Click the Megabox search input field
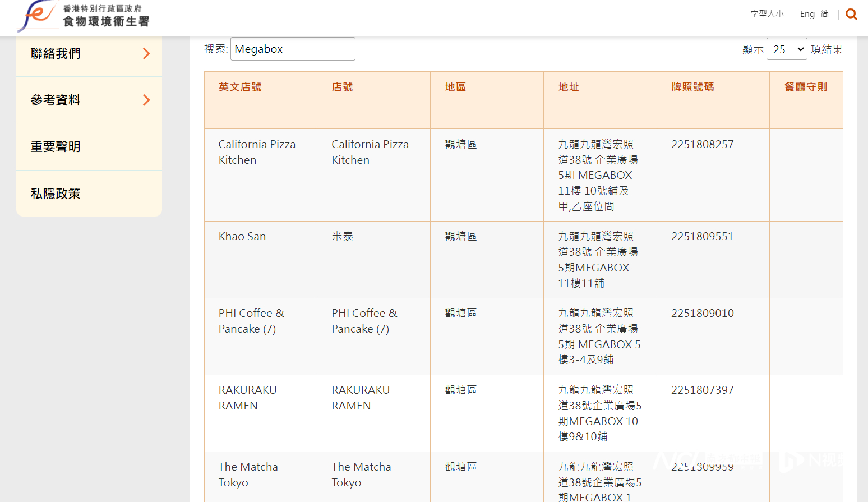This screenshot has width=868, height=502. [x=293, y=49]
